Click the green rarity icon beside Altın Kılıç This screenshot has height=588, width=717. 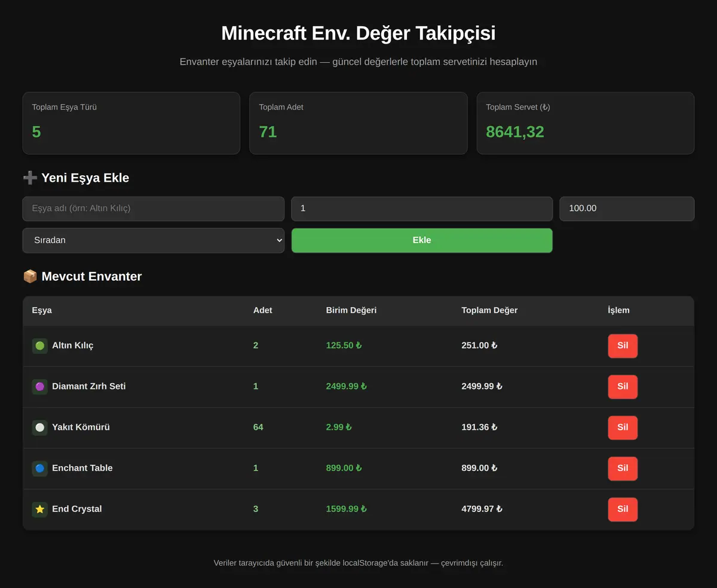[40, 346]
